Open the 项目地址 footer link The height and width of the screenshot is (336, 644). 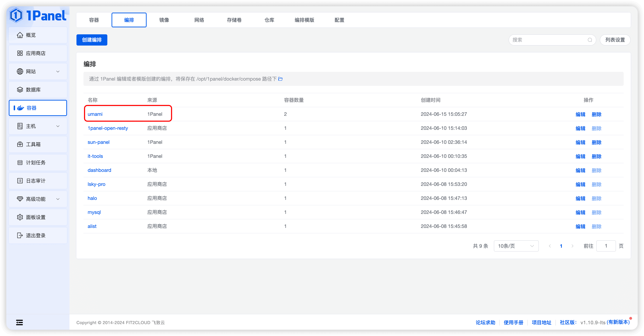point(541,322)
